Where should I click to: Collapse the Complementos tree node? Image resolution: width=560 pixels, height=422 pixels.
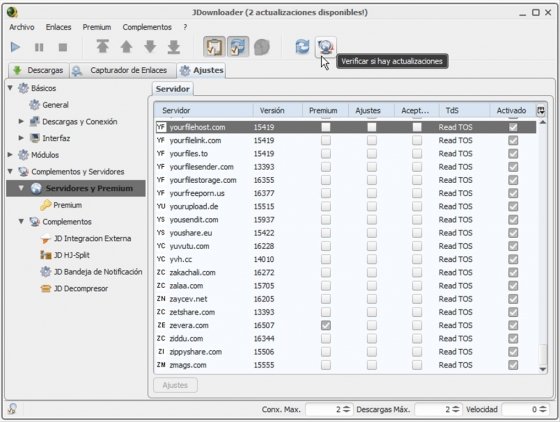coord(21,221)
